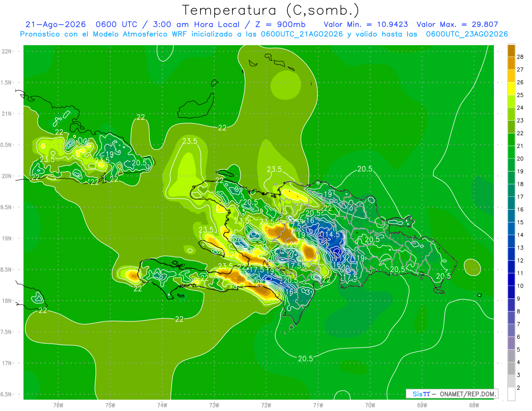Click legend swatch between 14 and 15
Image resolution: width=532 pixels, height=411 pixels.
point(511,229)
